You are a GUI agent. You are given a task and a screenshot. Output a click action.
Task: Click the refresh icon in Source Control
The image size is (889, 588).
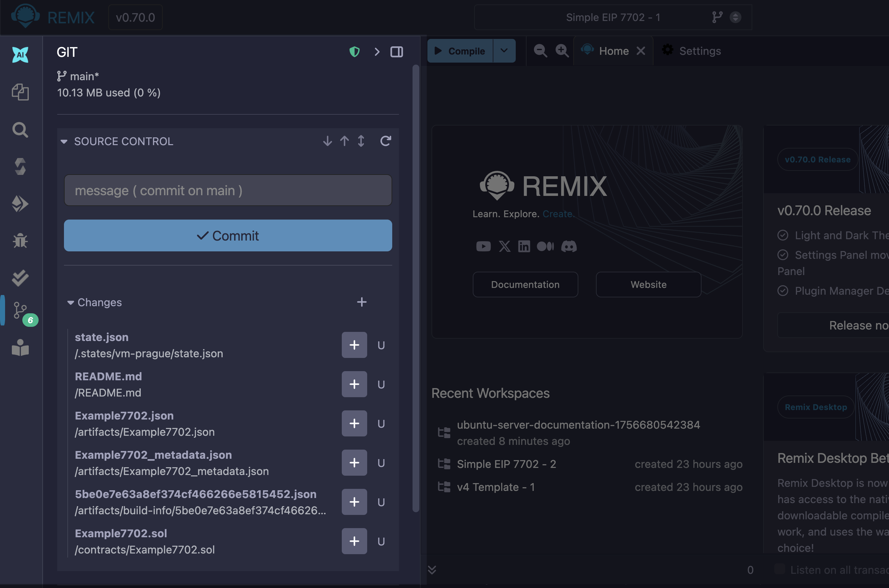click(x=385, y=141)
